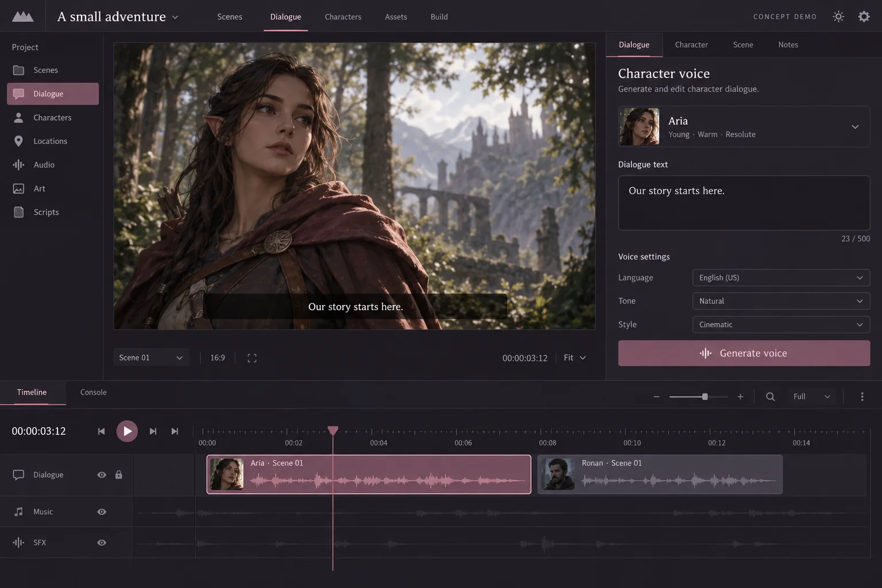
Task: Zoom out the timeline with minus icon
Action: (656, 397)
